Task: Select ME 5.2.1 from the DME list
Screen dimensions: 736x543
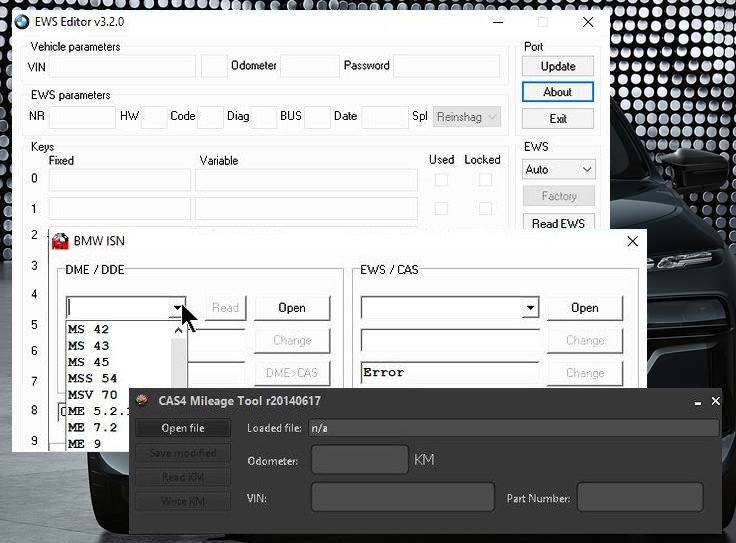Action: point(98,411)
